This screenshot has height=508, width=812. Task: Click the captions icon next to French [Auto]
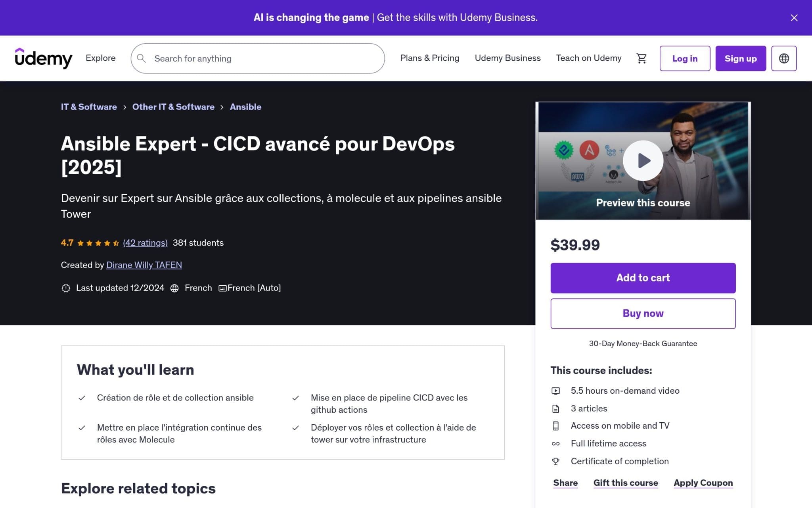point(222,288)
